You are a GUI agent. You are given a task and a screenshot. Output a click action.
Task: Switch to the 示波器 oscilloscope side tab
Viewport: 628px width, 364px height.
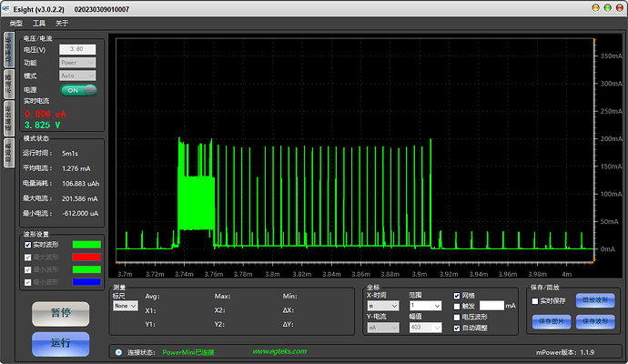[8, 85]
